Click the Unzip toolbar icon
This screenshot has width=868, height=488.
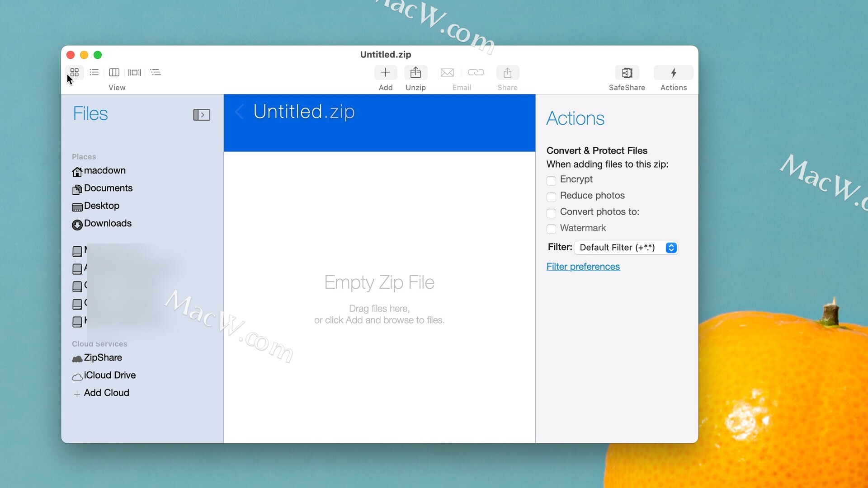415,73
